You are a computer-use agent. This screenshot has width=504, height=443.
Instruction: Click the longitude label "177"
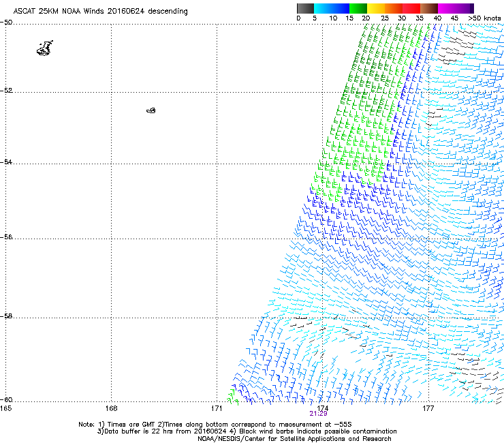(428, 408)
